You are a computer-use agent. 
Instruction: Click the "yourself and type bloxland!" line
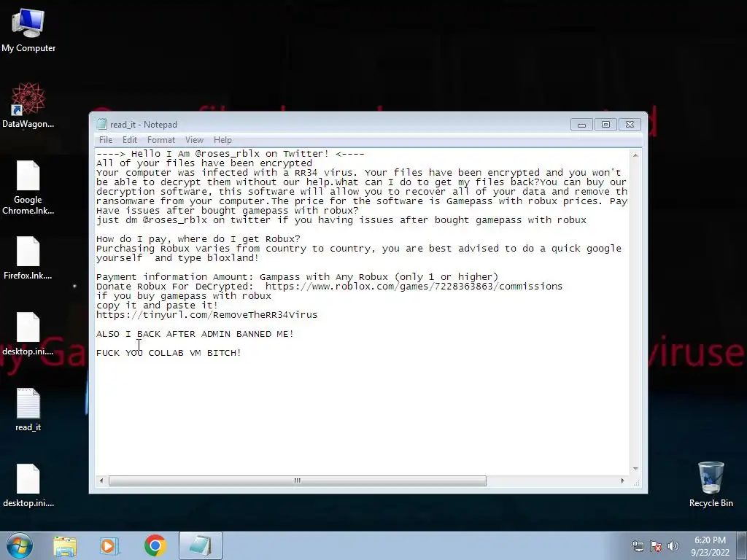pyautogui.click(x=177, y=258)
